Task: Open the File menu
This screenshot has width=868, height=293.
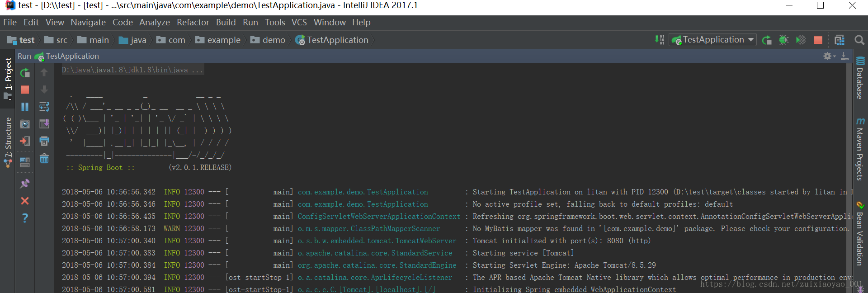Action: click(10, 22)
